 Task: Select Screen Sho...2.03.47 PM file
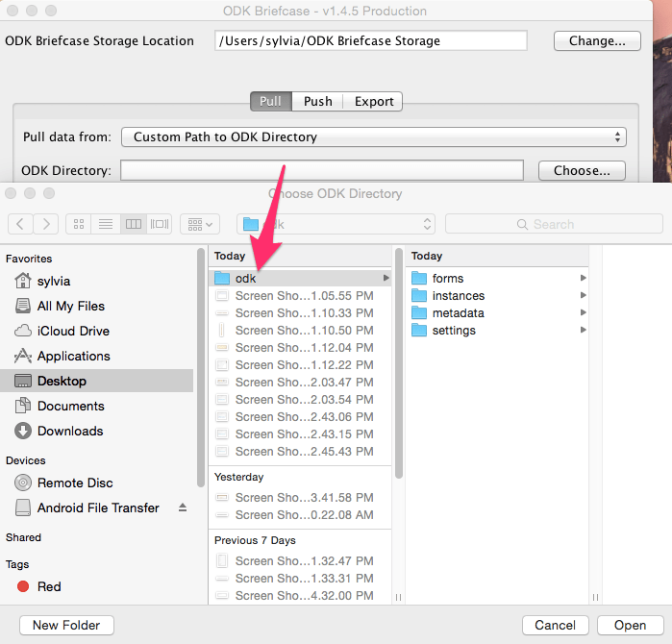click(x=300, y=383)
